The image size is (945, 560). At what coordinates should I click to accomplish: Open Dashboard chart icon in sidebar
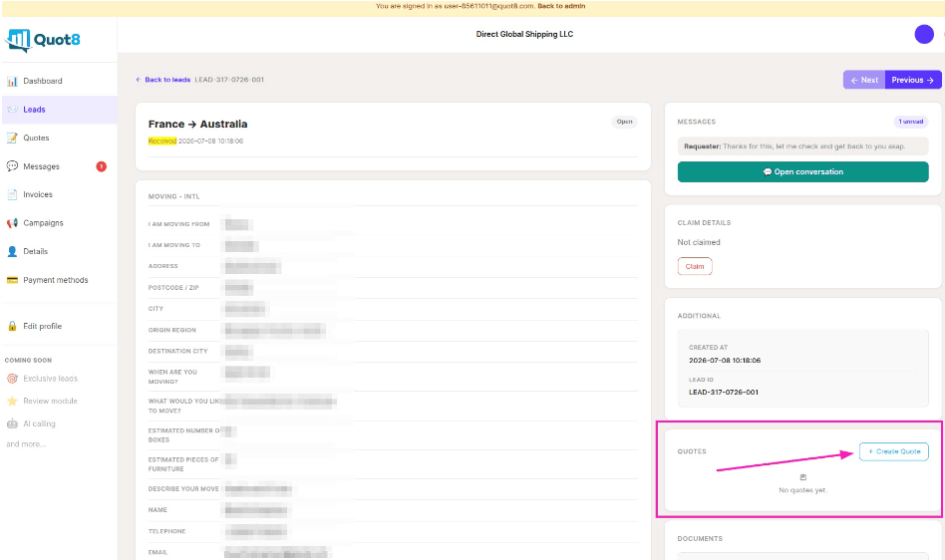click(x=12, y=81)
